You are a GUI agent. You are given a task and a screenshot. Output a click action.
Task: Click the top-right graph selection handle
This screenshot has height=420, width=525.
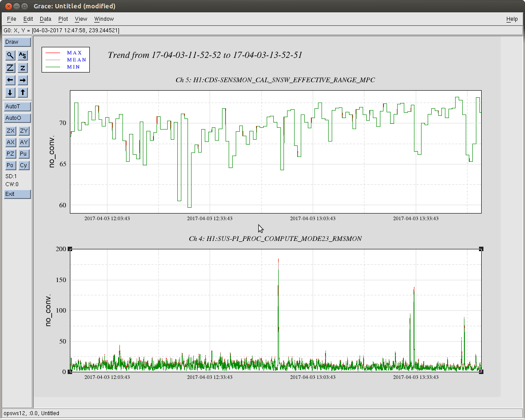point(481,249)
